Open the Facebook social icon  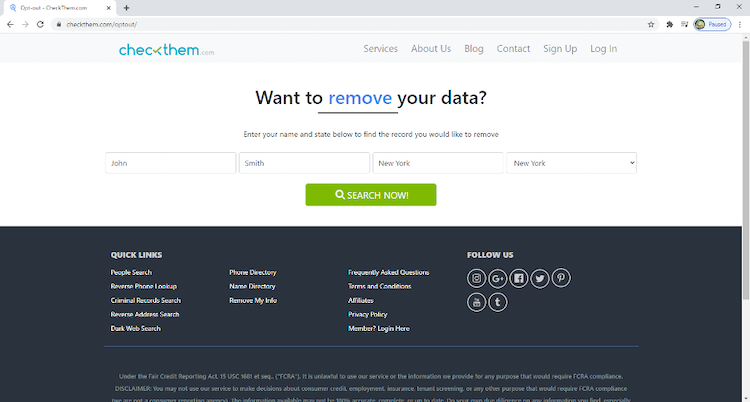pos(518,278)
